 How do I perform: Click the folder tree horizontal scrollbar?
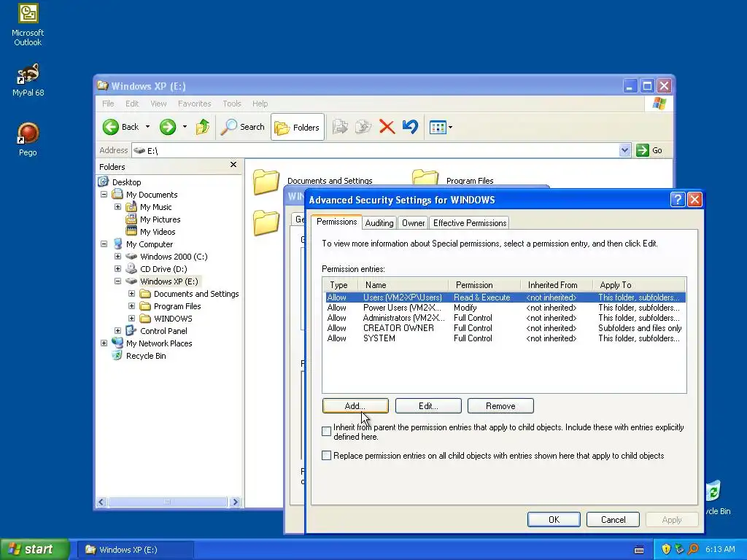(x=169, y=502)
